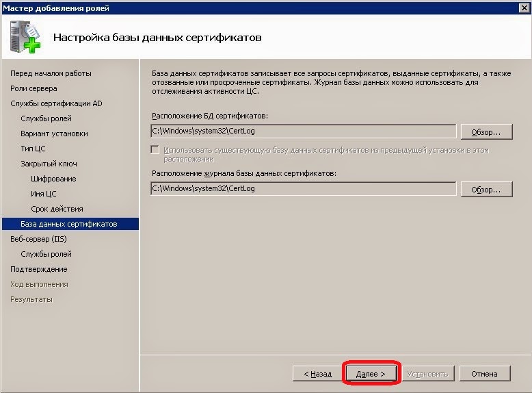This screenshot has height=393, width=532.
Task: Open the Срок действия step
Action: click(57, 209)
